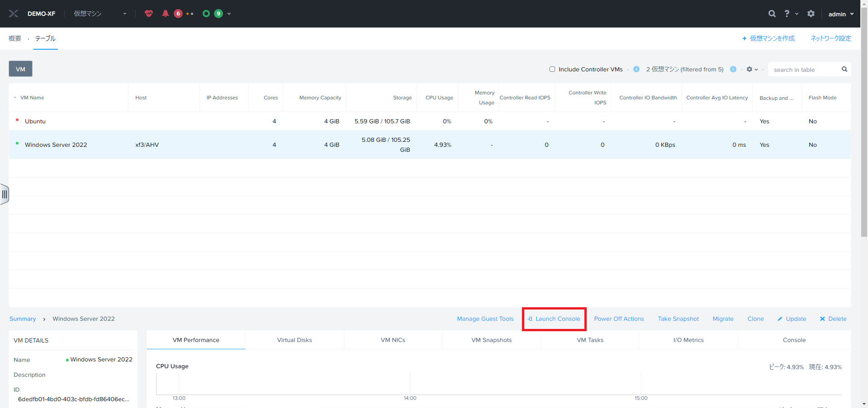Open Power Off Actions
The height and width of the screenshot is (408, 868).
[x=619, y=319]
